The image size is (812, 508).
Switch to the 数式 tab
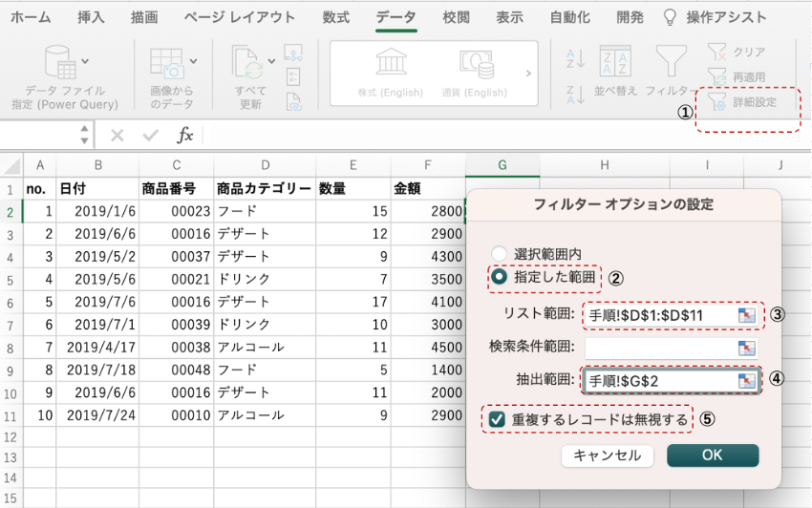[336, 17]
